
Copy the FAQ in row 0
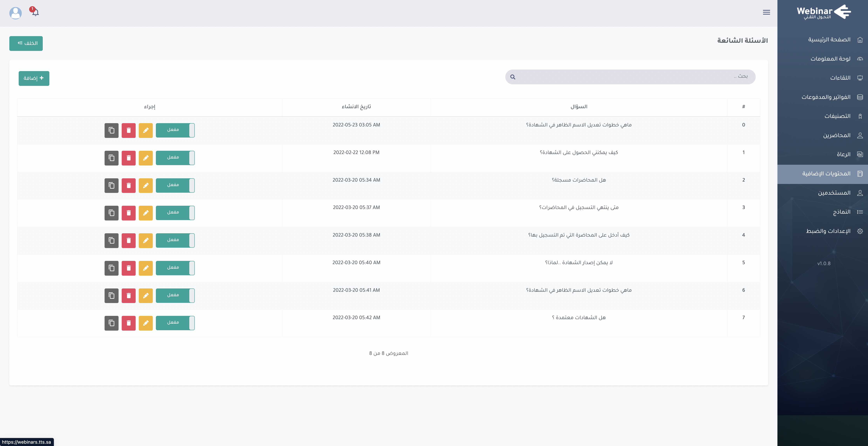pyautogui.click(x=112, y=130)
